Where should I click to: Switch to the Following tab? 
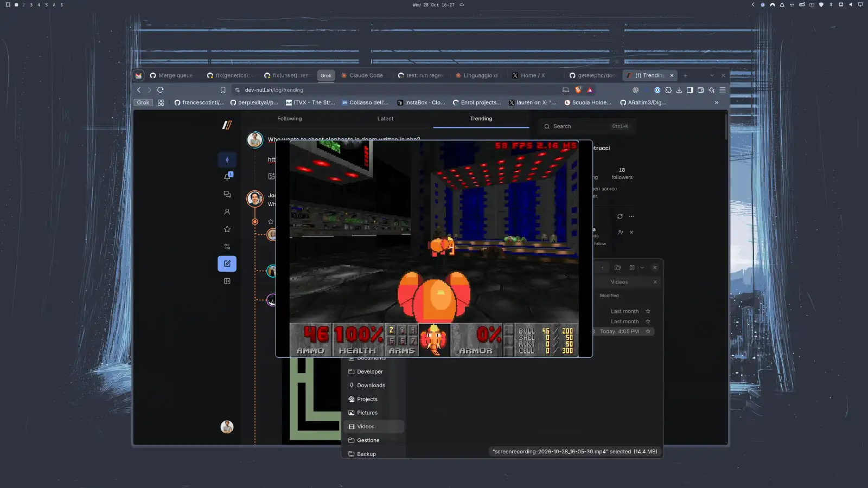click(290, 119)
